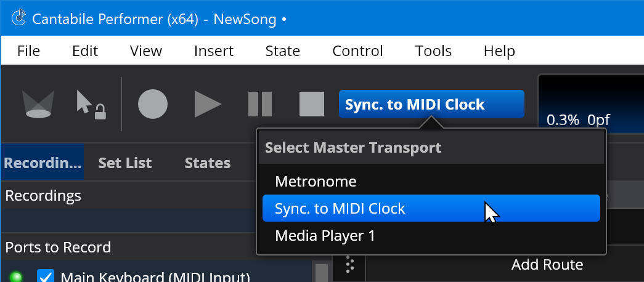Open the Control menu
This screenshot has width=644, height=282.
357,51
